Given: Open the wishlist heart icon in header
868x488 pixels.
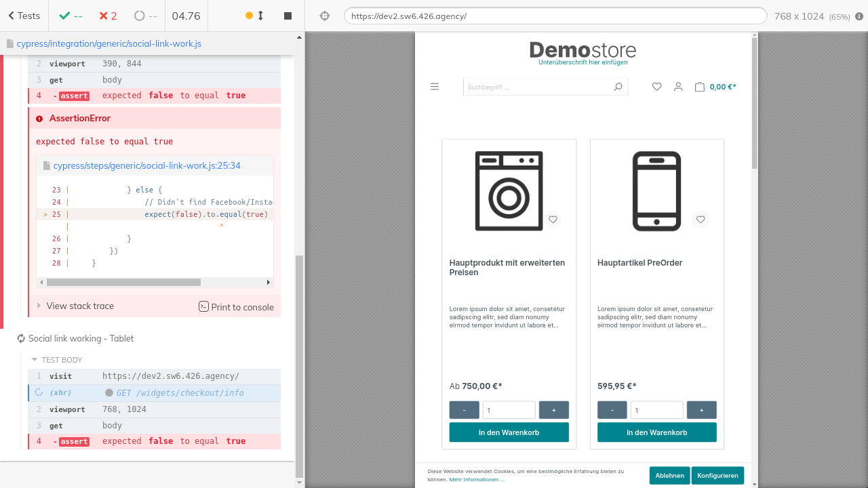Looking at the screenshot, I should point(656,87).
